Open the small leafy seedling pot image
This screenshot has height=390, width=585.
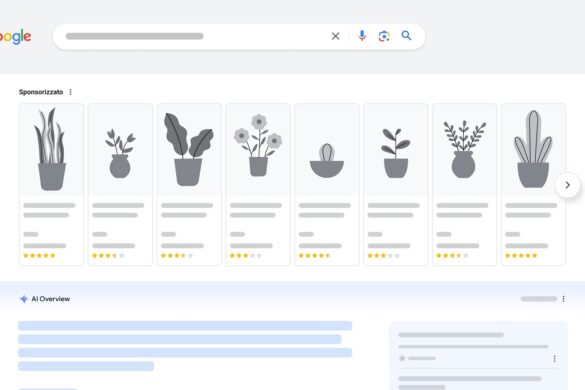395,149
